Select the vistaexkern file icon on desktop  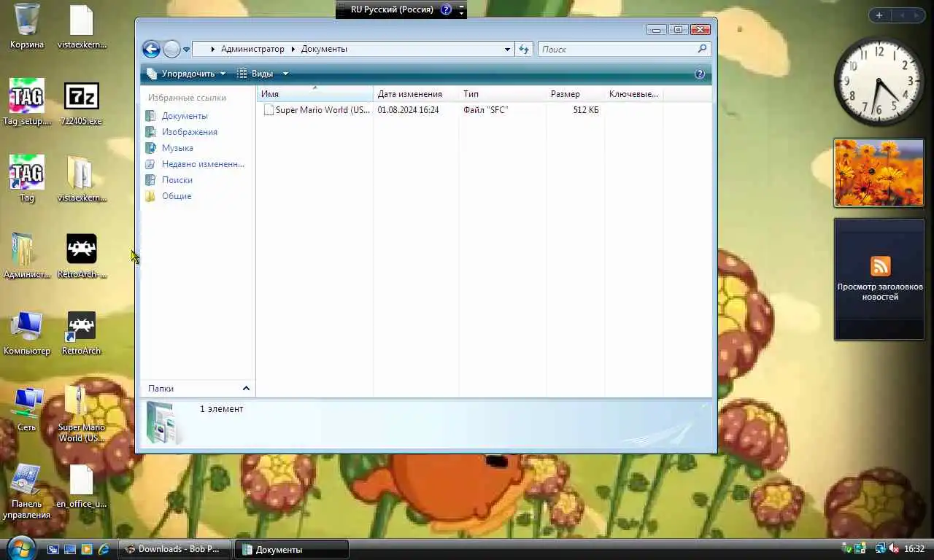click(x=82, y=26)
